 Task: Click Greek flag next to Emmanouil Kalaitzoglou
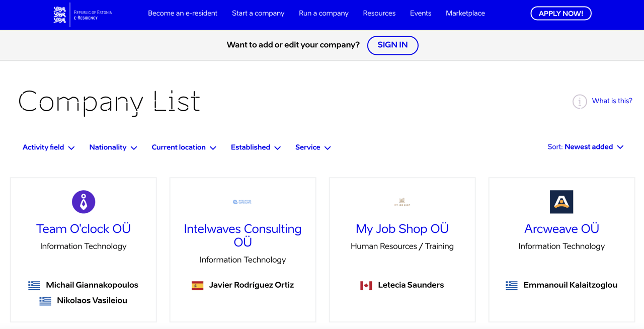pyautogui.click(x=512, y=285)
